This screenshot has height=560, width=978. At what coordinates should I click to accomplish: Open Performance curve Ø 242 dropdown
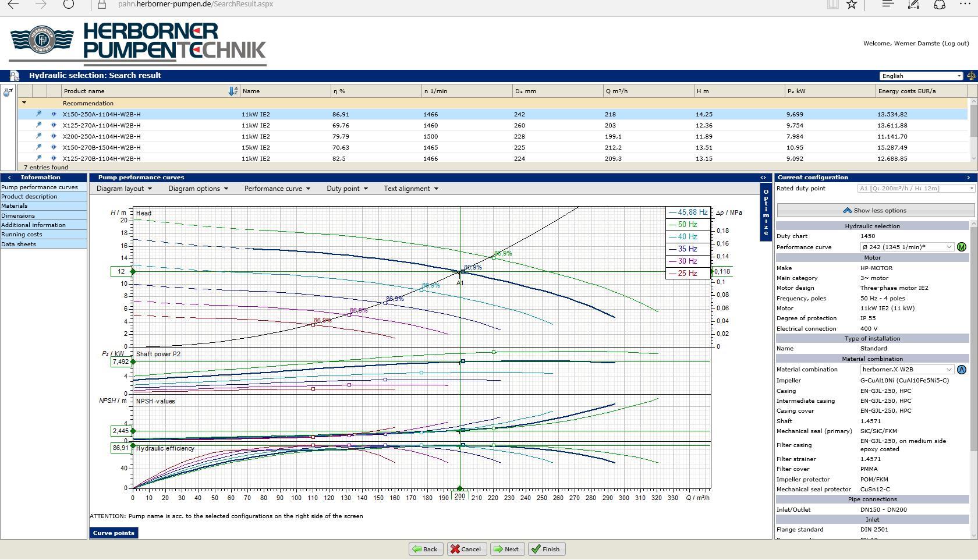coord(907,247)
